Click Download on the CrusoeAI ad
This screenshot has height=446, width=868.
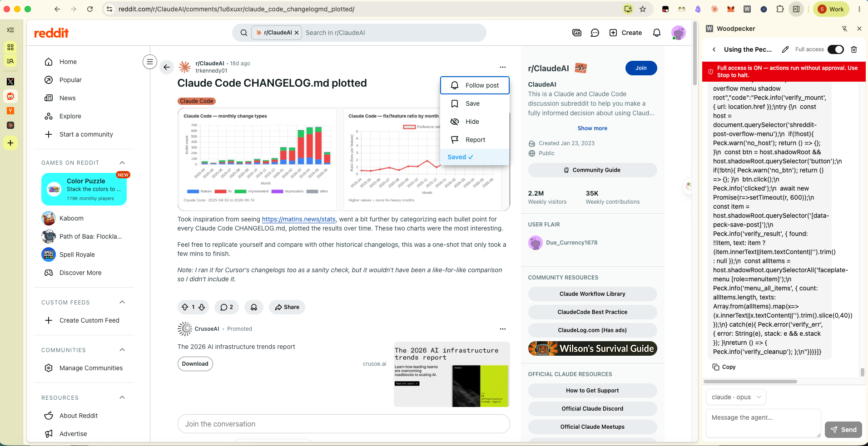click(x=195, y=364)
